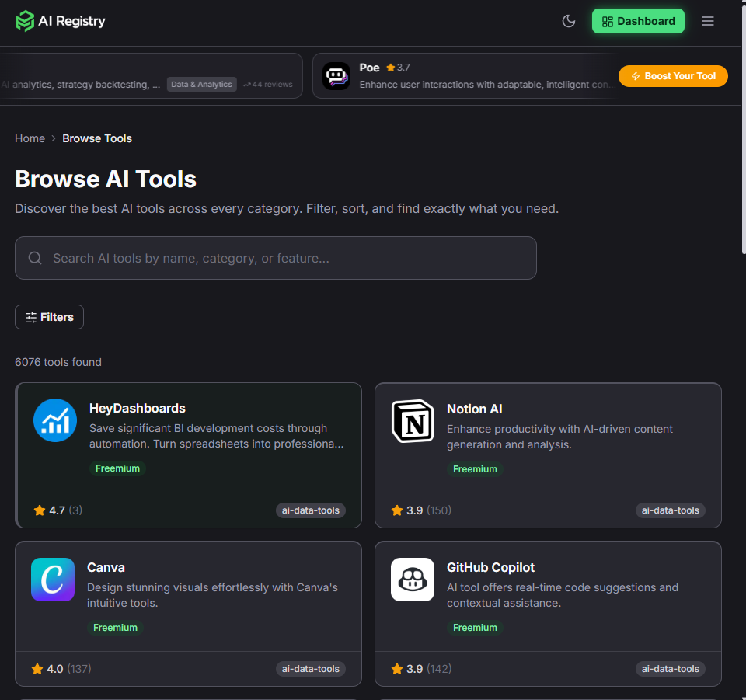Viewport: 746px width, 700px height.
Task: Select the Freemium badge on Canva
Action: [x=115, y=627]
